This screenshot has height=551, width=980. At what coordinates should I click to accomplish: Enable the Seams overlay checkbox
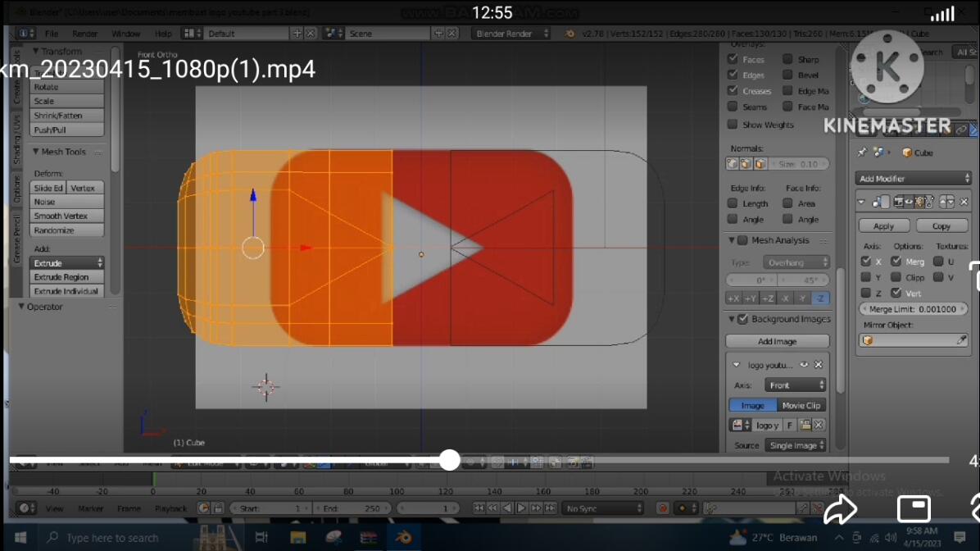coord(733,107)
